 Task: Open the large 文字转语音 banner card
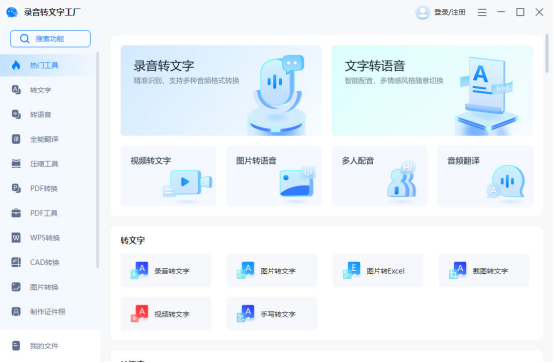(432, 90)
